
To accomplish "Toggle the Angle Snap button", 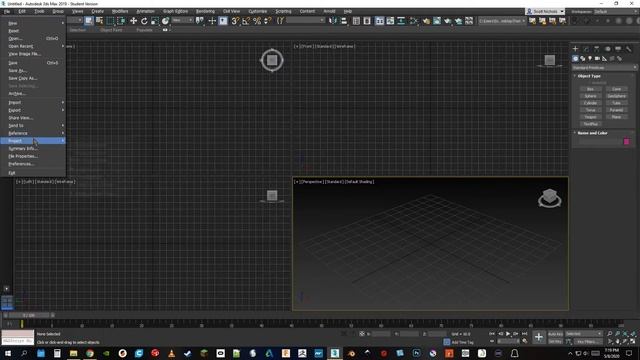I will (246, 21).
